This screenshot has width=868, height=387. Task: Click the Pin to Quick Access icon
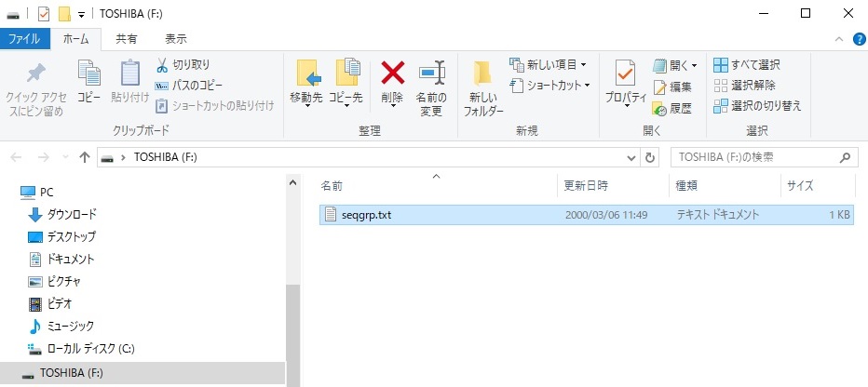tap(36, 73)
